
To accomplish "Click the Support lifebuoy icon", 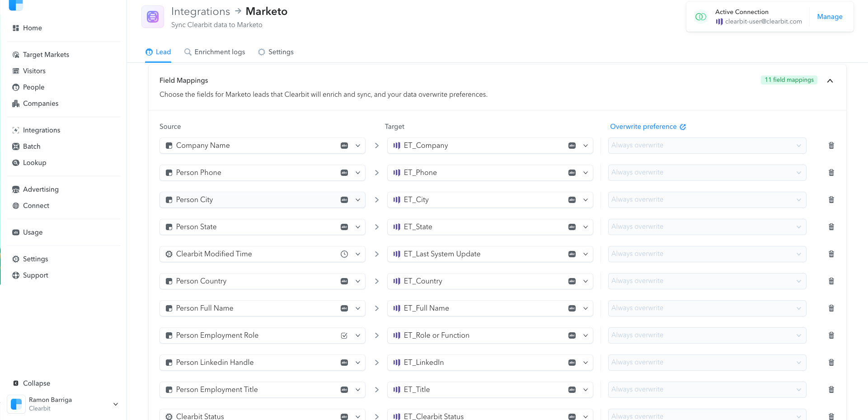I will click(x=16, y=275).
